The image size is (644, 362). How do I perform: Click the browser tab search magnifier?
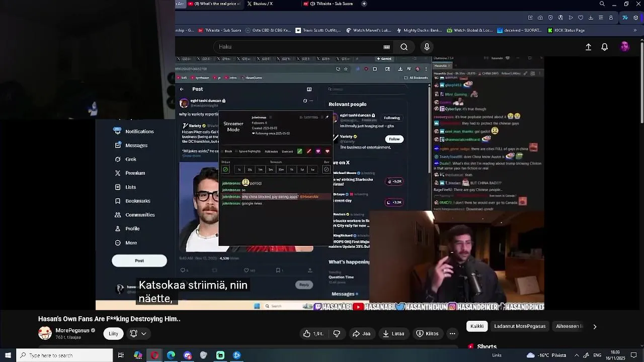tap(602, 4)
